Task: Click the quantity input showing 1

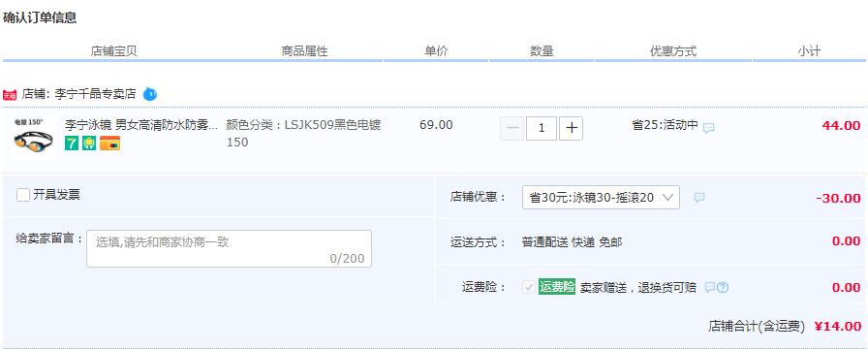Action: [x=542, y=129]
